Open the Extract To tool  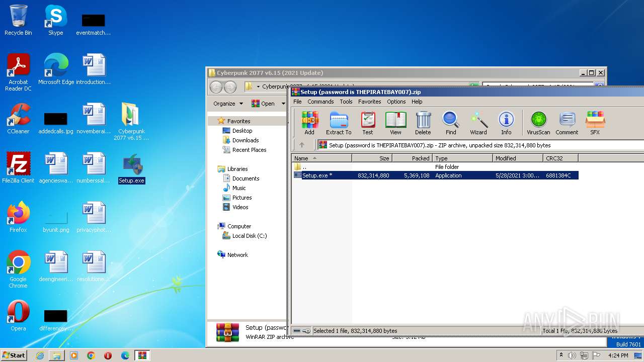(339, 123)
